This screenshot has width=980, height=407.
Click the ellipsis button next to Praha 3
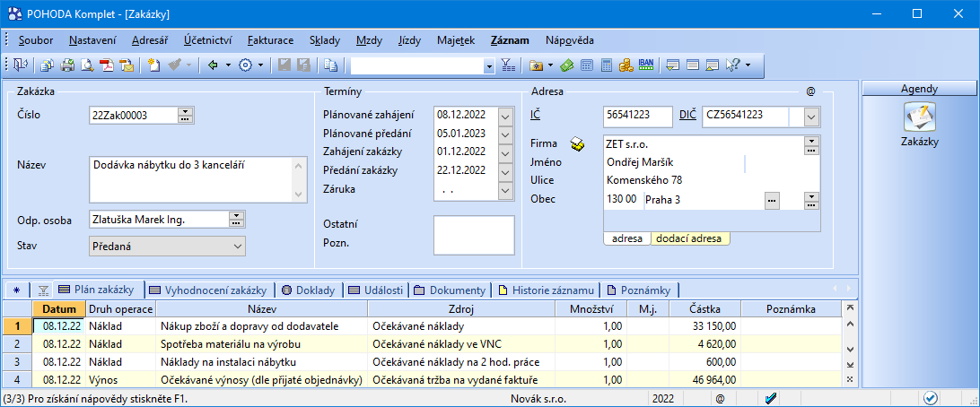(773, 200)
